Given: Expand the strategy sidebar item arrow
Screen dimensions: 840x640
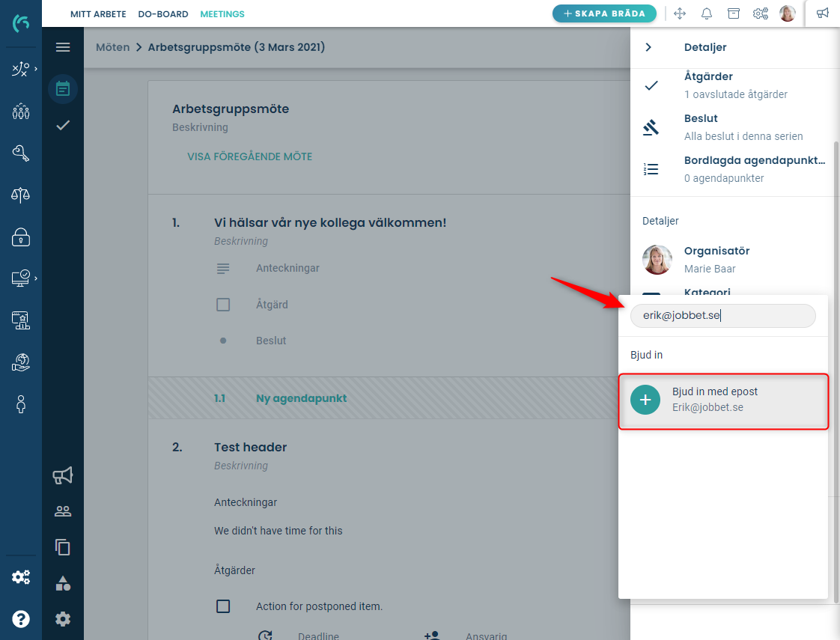Looking at the screenshot, I should 36,69.
